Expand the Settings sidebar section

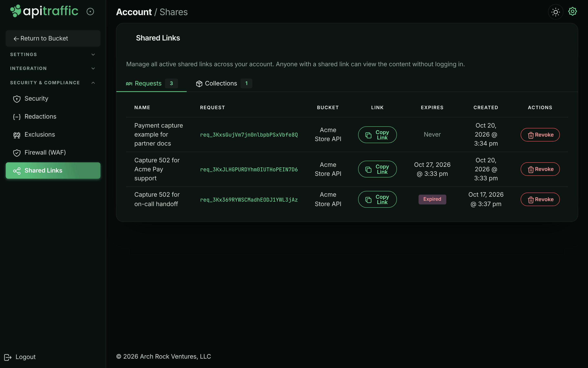coord(53,55)
